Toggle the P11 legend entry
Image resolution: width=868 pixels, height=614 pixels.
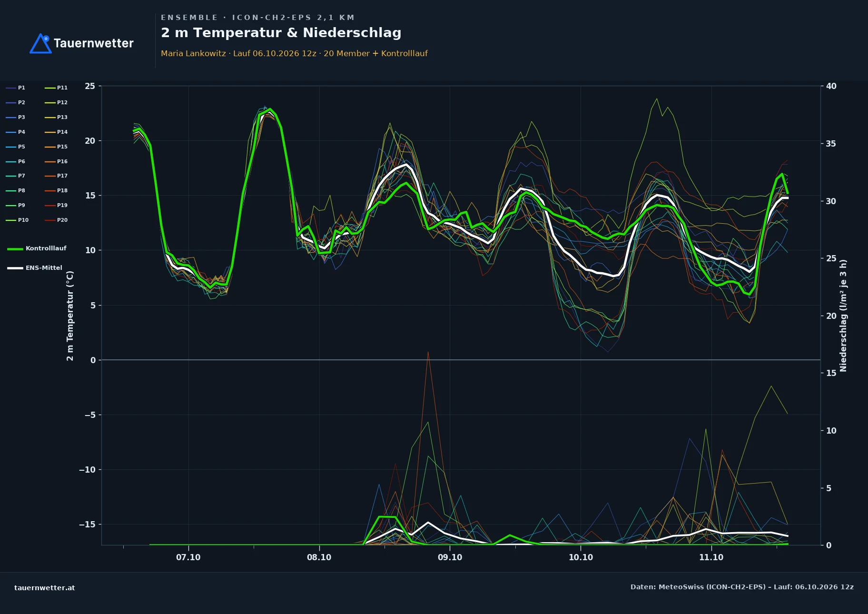(56, 88)
